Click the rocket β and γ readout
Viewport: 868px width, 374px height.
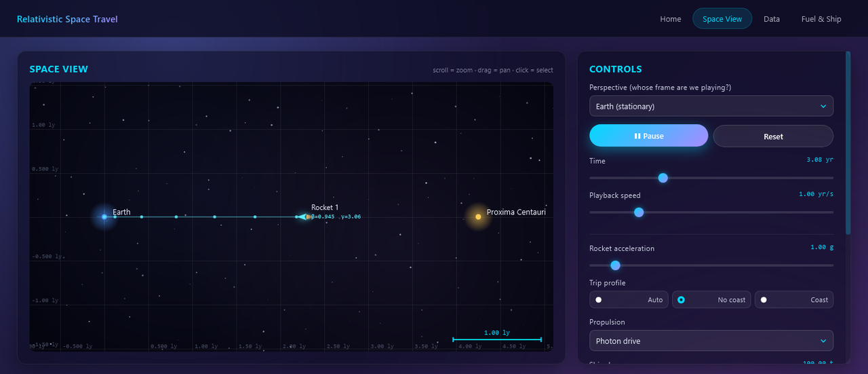(336, 217)
